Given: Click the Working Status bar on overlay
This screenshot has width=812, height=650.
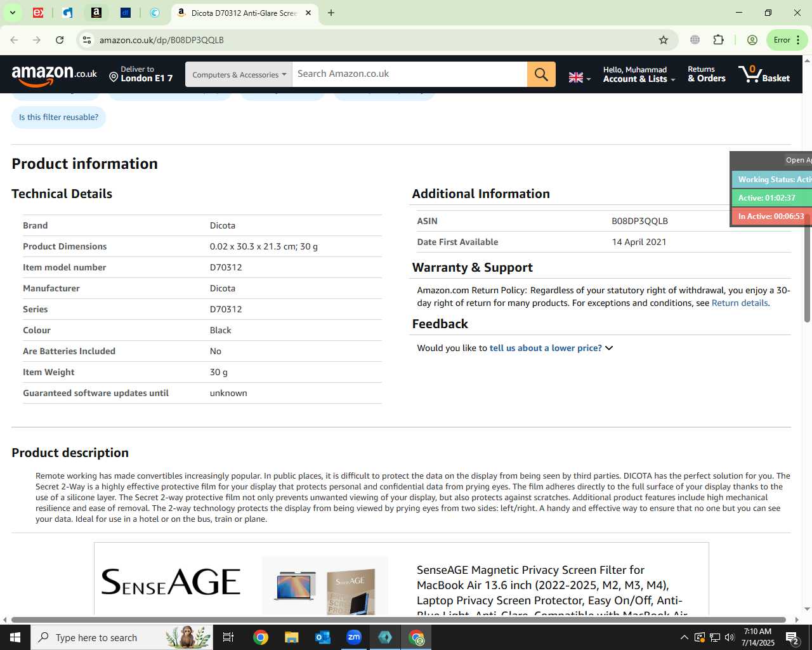Looking at the screenshot, I should coord(772,180).
